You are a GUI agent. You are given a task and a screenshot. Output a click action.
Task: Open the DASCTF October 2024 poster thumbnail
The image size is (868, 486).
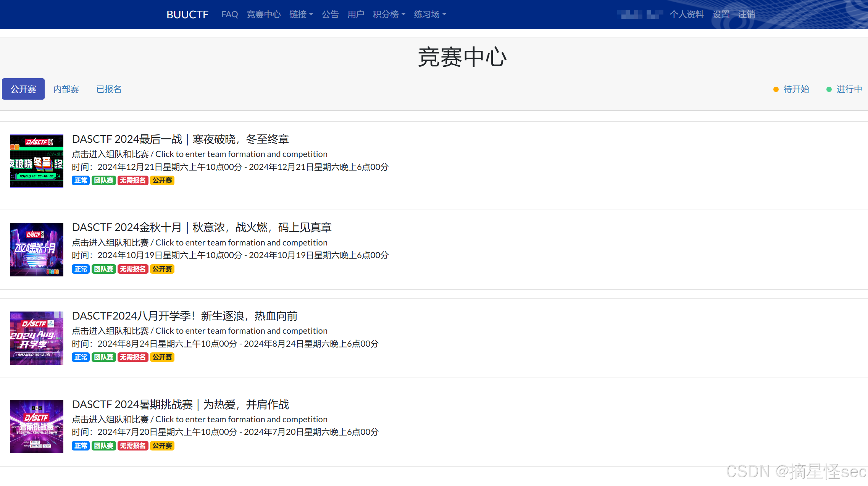[x=37, y=250]
